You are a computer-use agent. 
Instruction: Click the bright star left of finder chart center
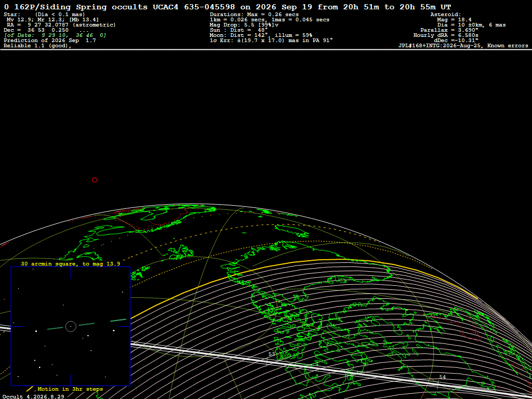pos(36,331)
